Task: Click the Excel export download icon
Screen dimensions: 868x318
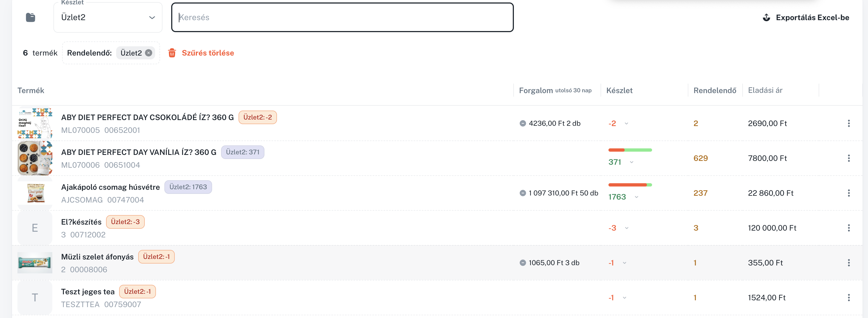Action: pos(766,17)
